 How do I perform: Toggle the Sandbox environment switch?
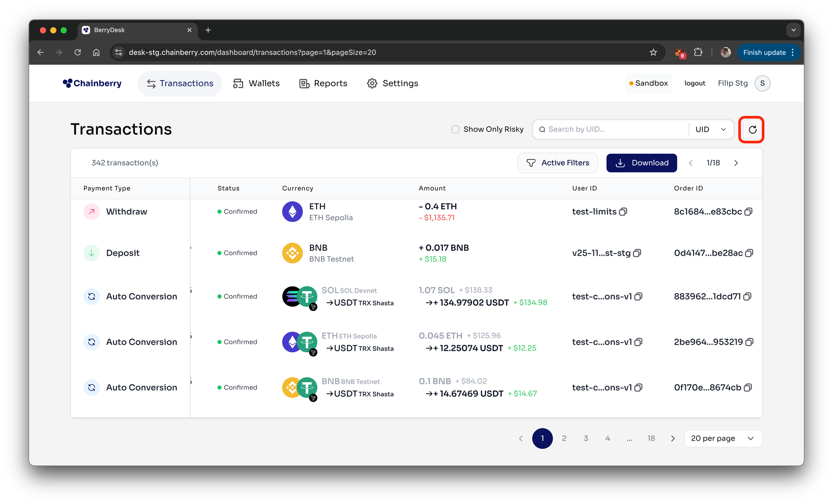[648, 83]
